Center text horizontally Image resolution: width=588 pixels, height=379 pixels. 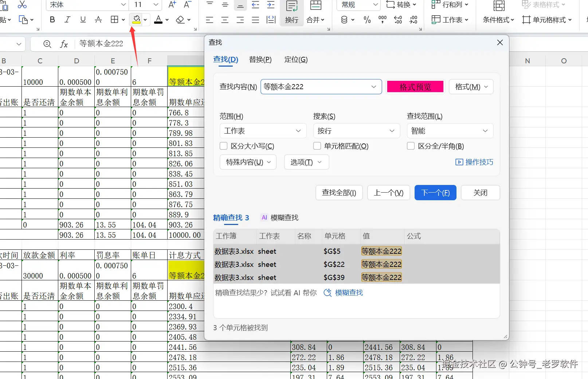click(x=225, y=20)
